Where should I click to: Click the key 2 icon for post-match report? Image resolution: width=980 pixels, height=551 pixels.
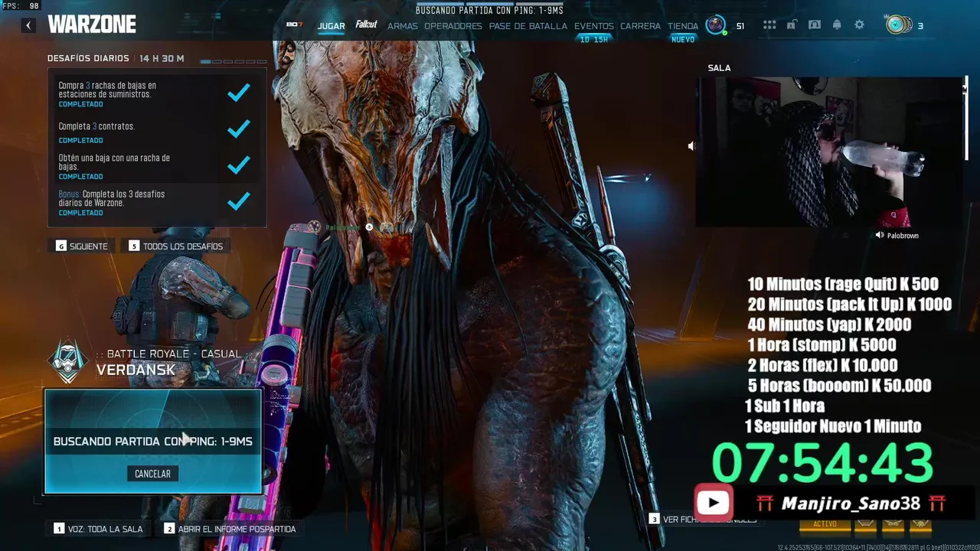tap(169, 529)
